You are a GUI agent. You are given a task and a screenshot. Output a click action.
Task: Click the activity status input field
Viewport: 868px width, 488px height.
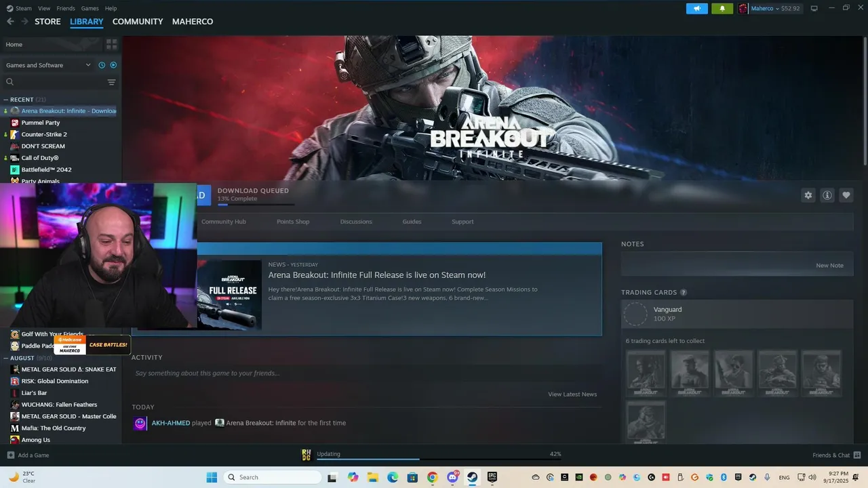pos(366,373)
